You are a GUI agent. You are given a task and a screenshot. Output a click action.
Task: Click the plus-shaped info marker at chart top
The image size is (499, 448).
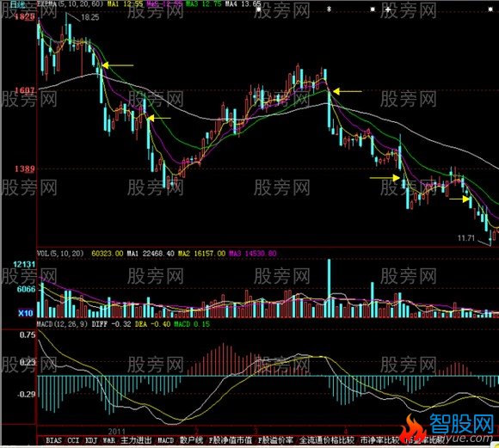[x=388, y=9]
